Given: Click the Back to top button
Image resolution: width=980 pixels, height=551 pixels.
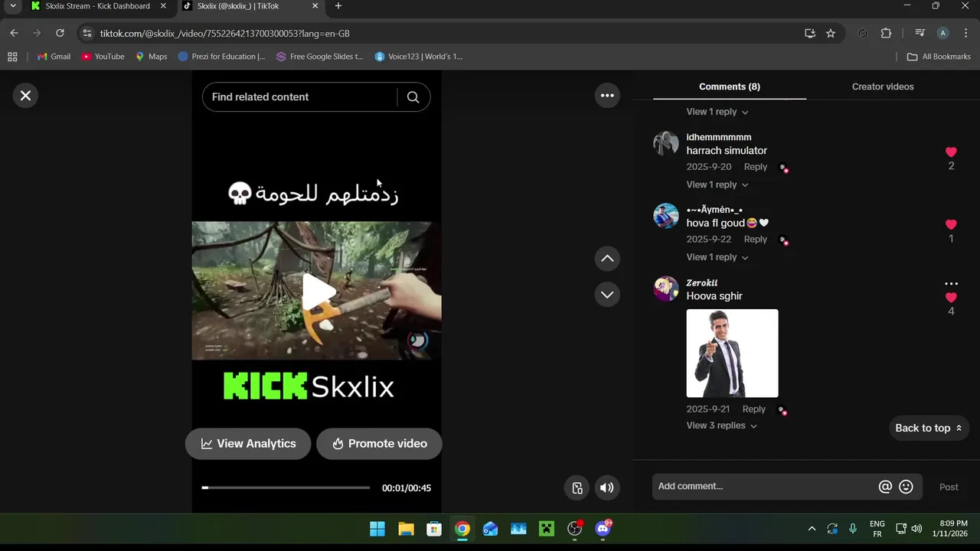Looking at the screenshot, I should [x=929, y=428].
